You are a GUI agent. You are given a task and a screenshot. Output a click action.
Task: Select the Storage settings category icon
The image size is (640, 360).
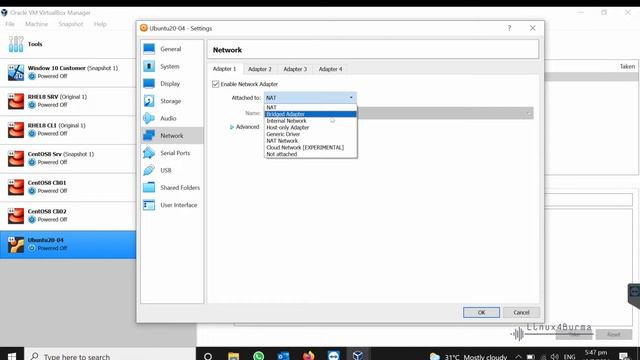(x=149, y=101)
